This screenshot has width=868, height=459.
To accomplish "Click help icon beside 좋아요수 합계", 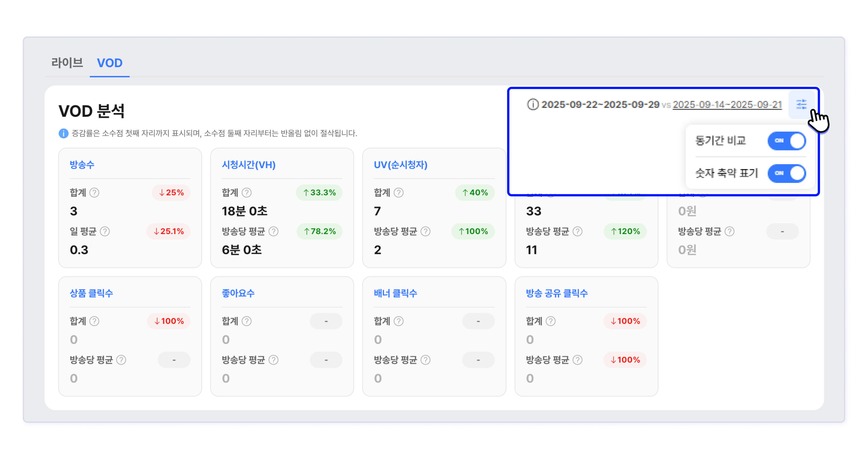I will [247, 321].
